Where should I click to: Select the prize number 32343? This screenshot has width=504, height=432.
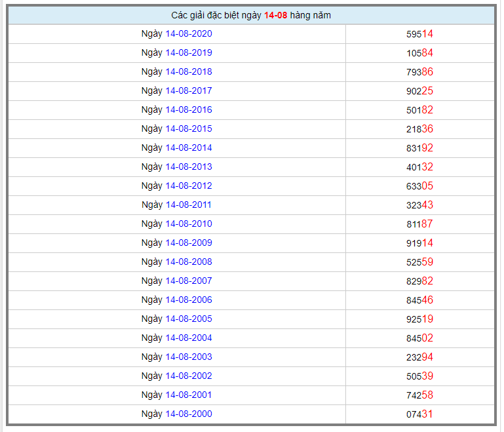[419, 205]
